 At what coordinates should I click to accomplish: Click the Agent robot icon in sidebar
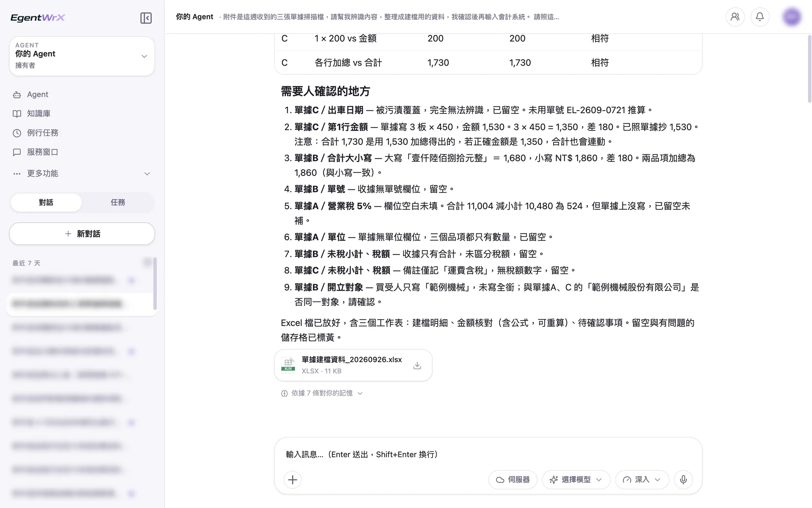[17, 95]
